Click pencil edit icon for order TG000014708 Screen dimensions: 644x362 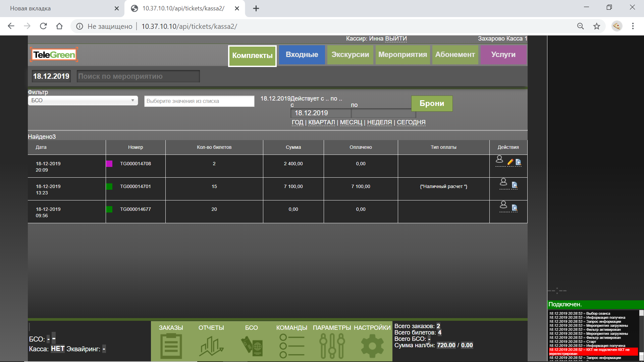click(x=510, y=162)
